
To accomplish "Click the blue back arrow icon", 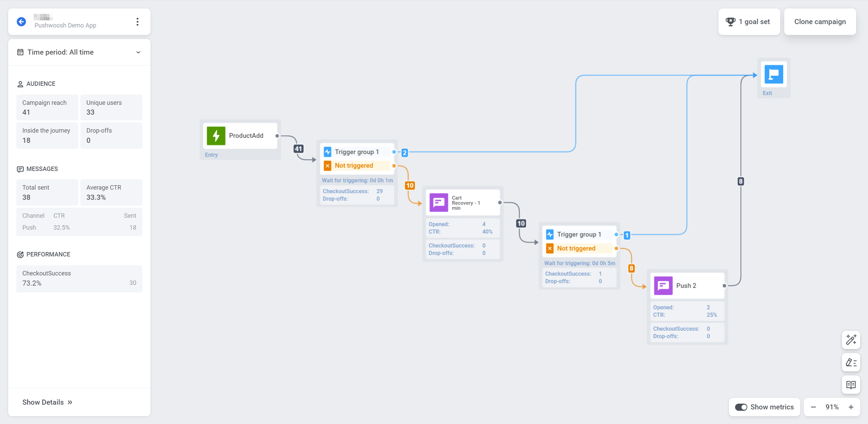I will 21,22.
